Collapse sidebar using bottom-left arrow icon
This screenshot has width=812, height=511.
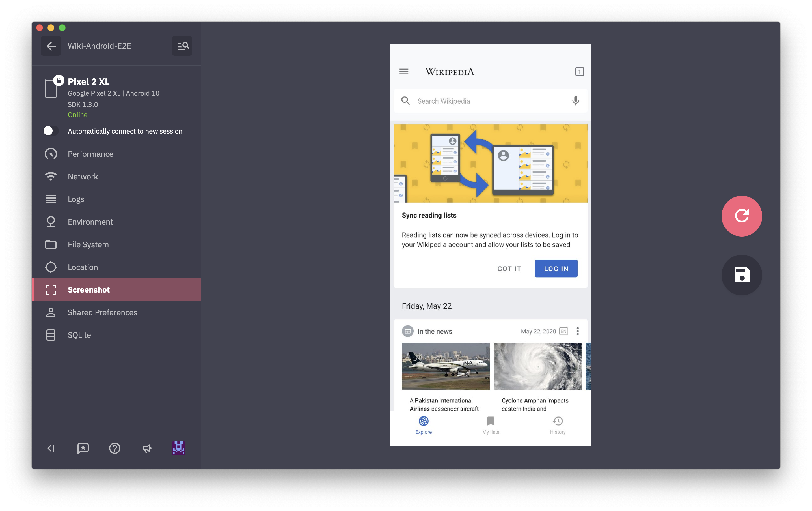pyautogui.click(x=51, y=448)
